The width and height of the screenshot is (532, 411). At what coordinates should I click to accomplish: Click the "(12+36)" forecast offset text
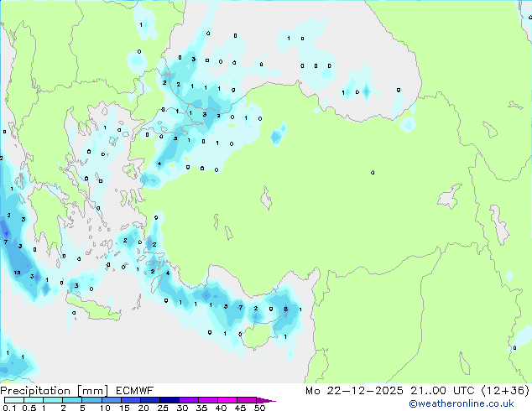tap(505, 391)
